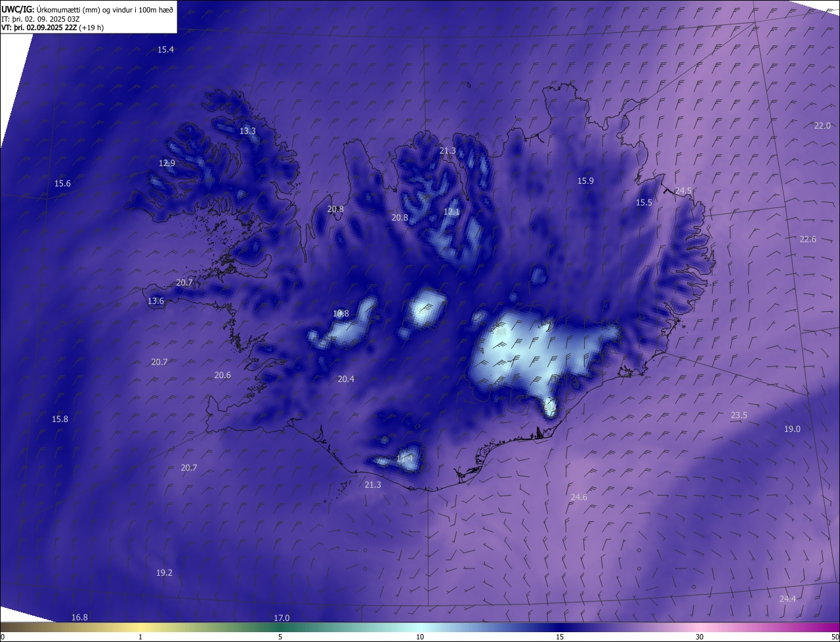Click the initial time line 'IT: þri. 02. 09. 2025 03Z'
Image resolution: width=840 pixels, height=642 pixels.
(41, 18)
